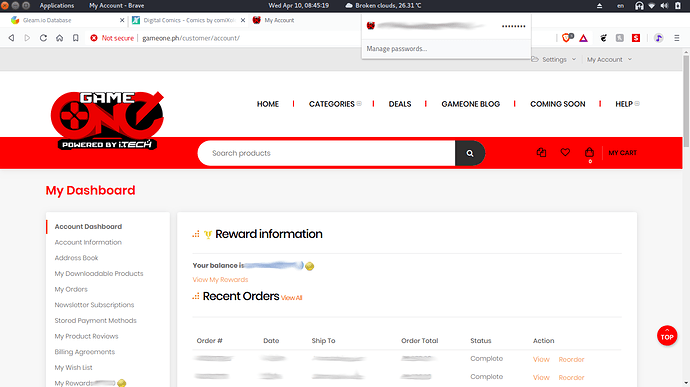Screen dimensions: 690x387
Task: Open Account Dashboard in sidebar
Action: [88, 226]
